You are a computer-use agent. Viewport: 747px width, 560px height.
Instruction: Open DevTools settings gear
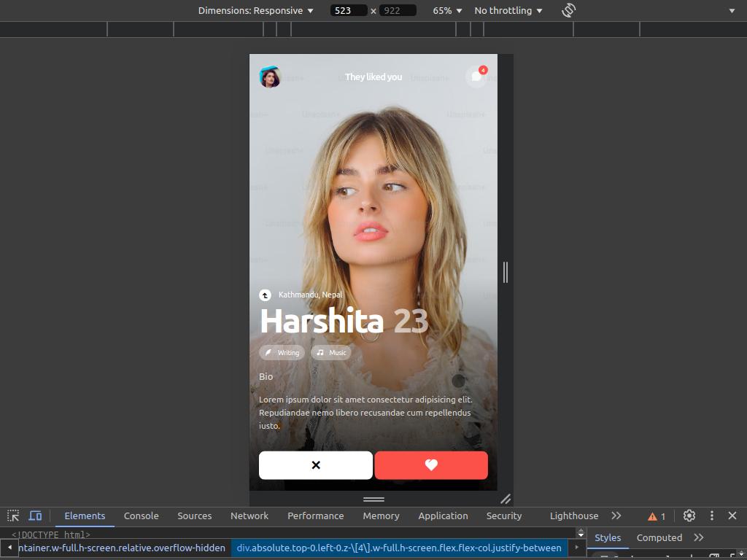(x=689, y=516)
